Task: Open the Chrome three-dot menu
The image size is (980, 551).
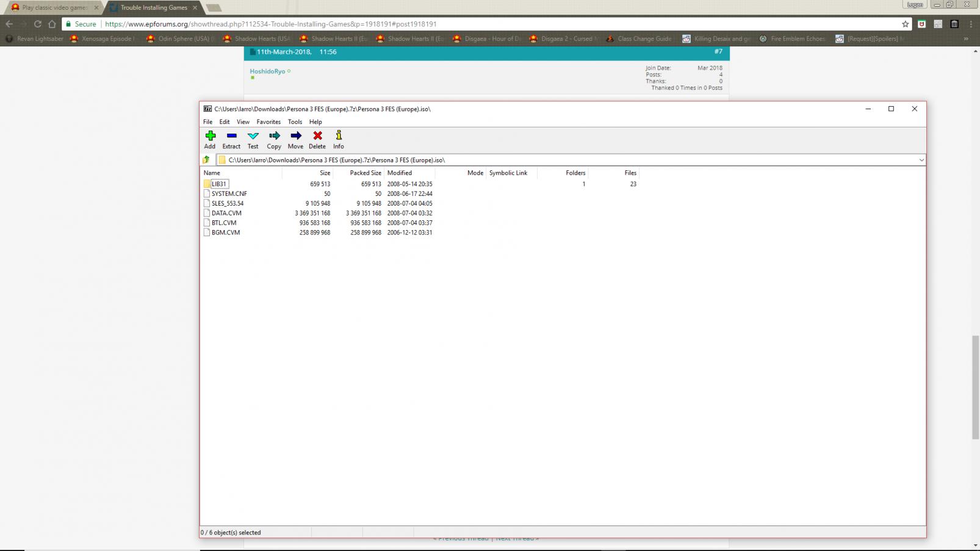Action: [x=971, y=24]
